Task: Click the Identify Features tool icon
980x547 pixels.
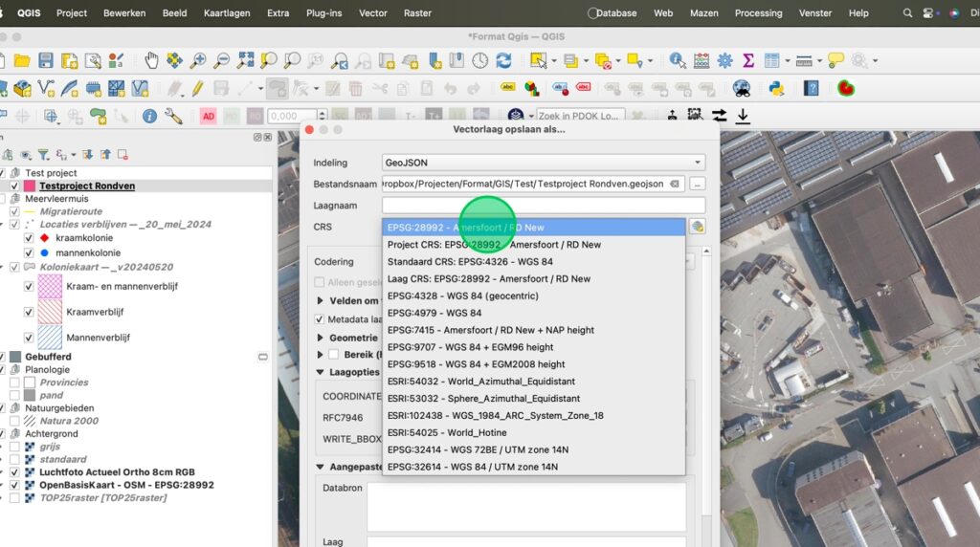Action: point(679,60)
